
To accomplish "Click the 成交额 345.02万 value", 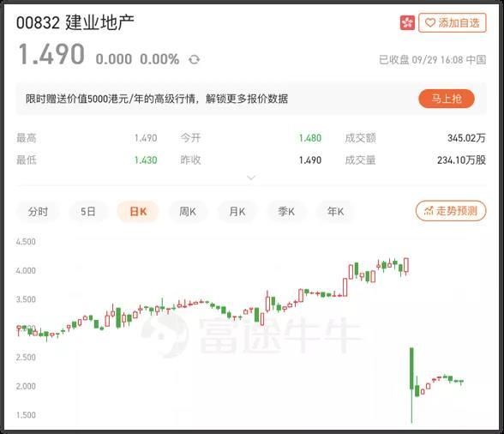I will tap(466, 138).
